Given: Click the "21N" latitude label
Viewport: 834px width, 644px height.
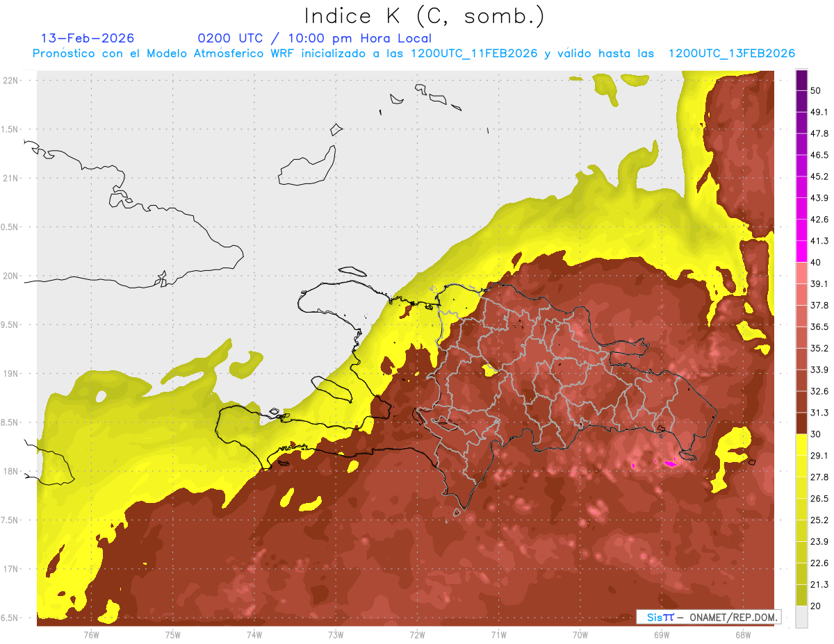Looking at the screenshot, I should point(12,178).
